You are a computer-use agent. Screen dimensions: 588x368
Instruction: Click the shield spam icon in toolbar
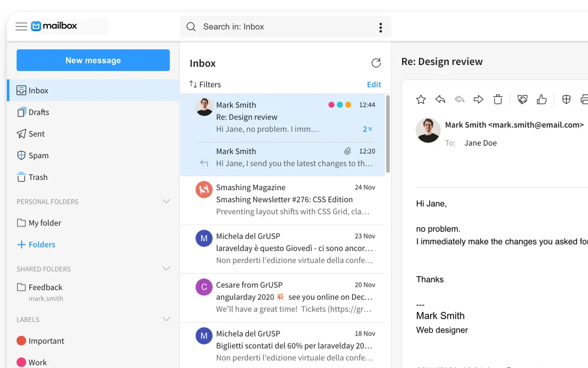[x=566, y=99]
